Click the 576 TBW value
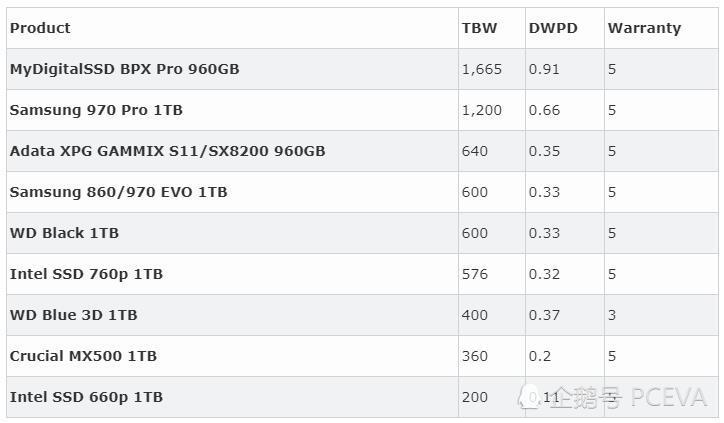Image resolution: width=724 pixels, height=423 pixels. coord(475,274)
